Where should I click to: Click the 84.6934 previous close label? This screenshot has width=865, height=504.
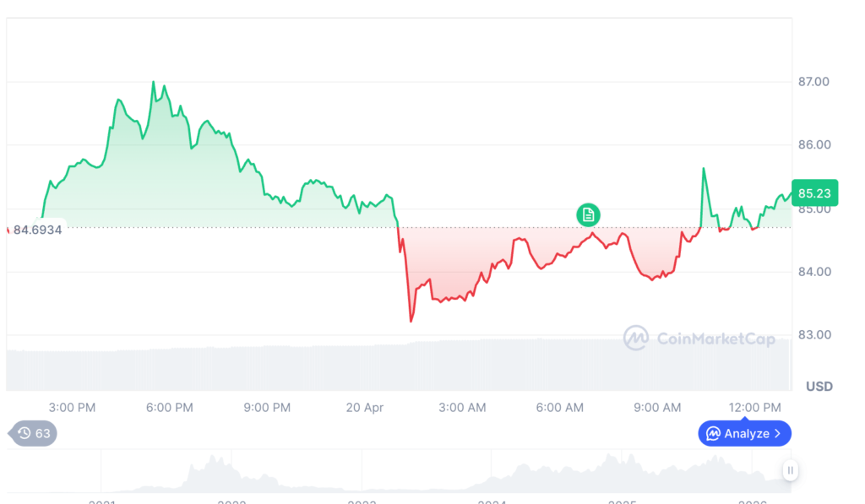(x=37, y=229)
